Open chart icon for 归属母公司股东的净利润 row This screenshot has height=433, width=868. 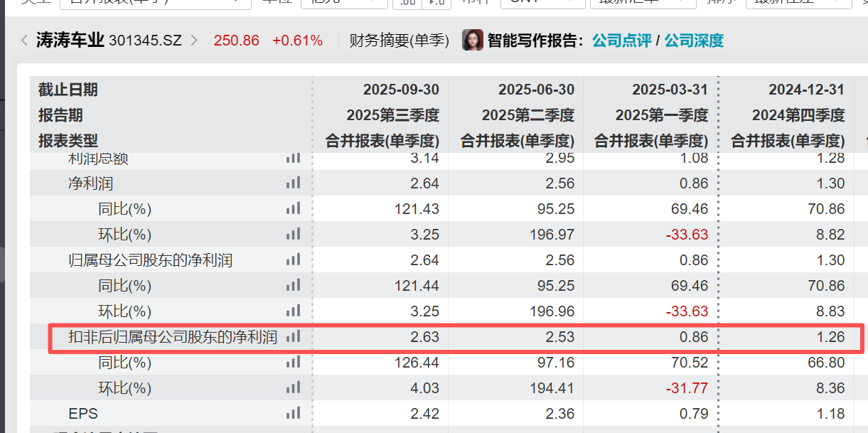pos(293,260)
